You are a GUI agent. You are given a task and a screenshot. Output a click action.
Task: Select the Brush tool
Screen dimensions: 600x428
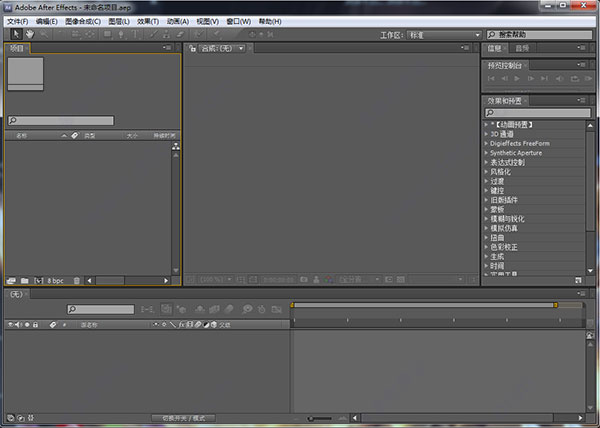[153, 34]
